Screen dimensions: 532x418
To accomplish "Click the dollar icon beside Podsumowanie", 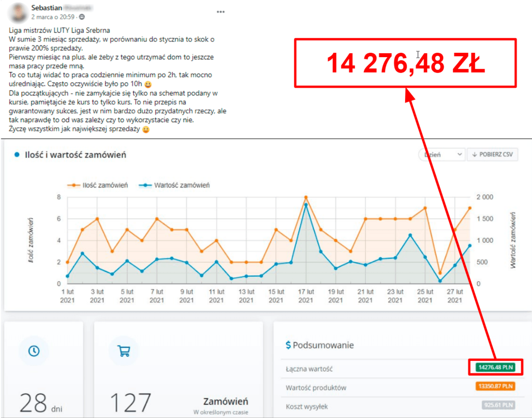I will [x=289, y=345].
